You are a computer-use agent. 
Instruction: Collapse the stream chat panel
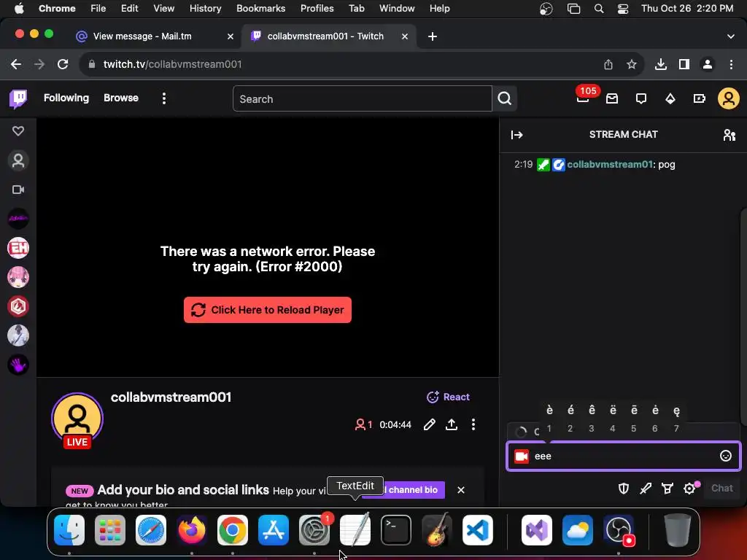[x=517, y=135]
